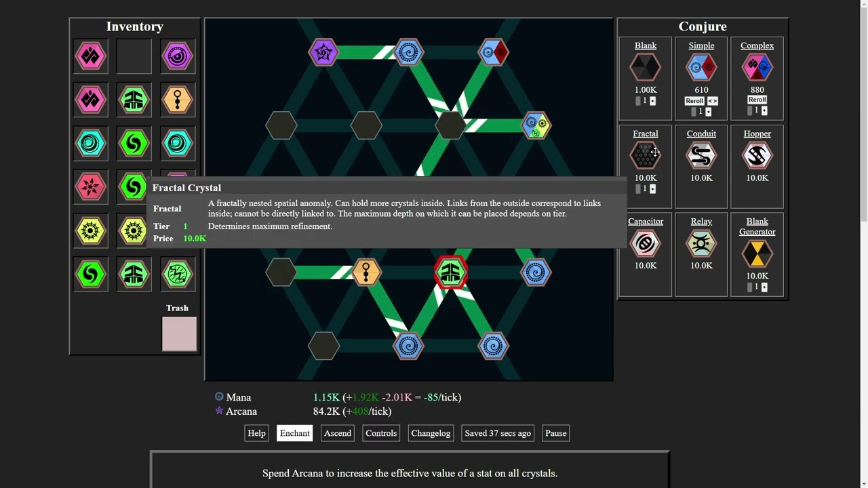This screenshot has width=868, height=488.
Task: Select the purple star crystal on the board
Action: pyautogui.click(x=323, y=52)
